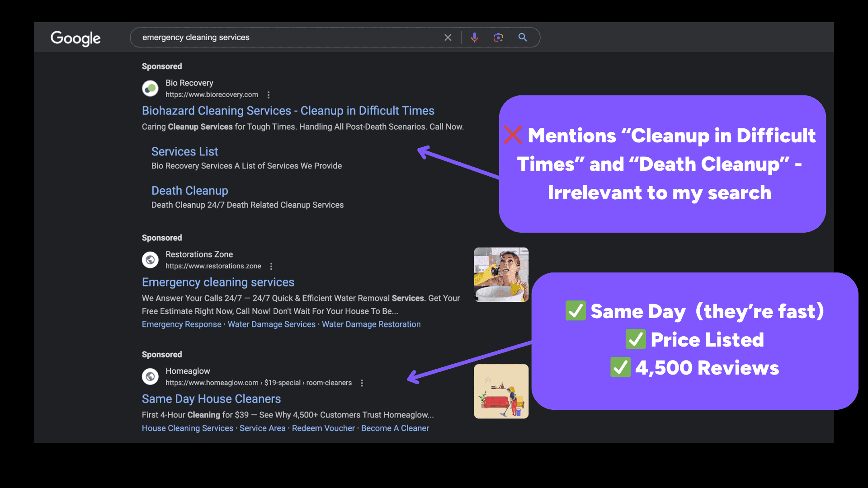This screenshot has height=488, width=868.
Task: Open the Bio Recovery ad three-dot menu
Action: [269, 95]
